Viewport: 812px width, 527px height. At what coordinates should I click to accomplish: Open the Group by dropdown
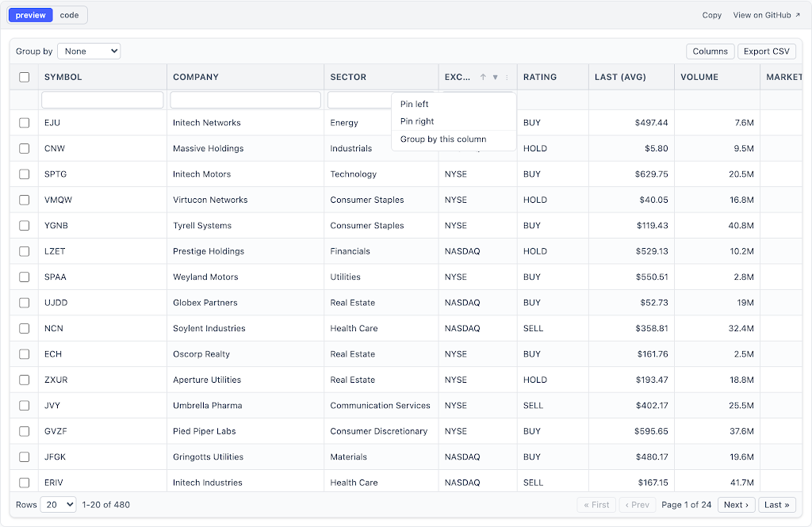pos(89,52)
